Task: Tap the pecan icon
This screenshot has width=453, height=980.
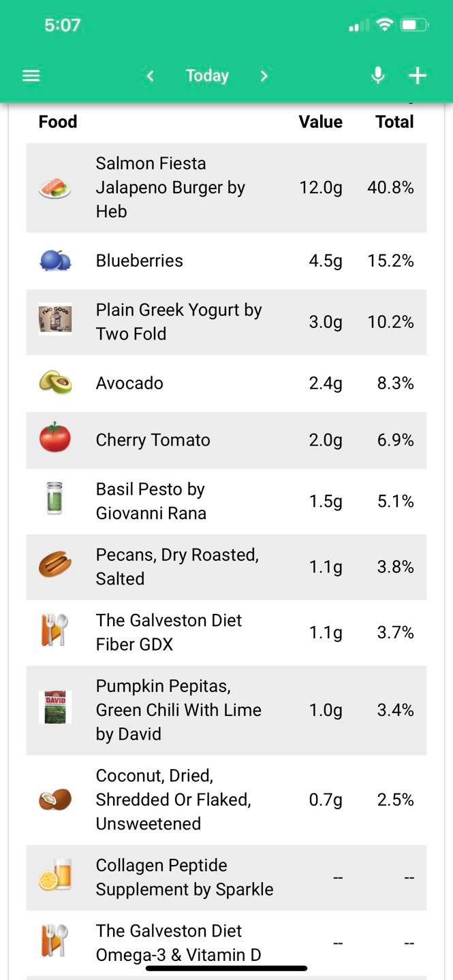Action: click(x=54, y=566)
